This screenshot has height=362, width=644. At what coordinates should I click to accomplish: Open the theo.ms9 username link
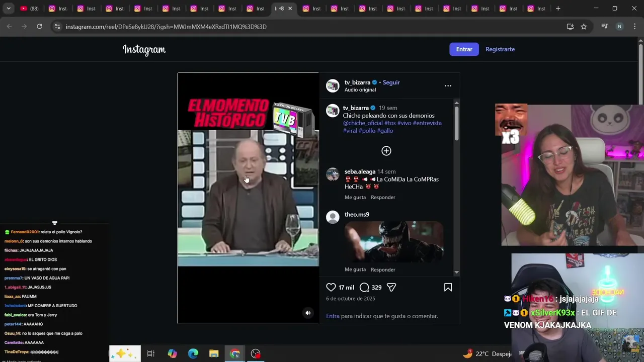(x=357, y=215)
